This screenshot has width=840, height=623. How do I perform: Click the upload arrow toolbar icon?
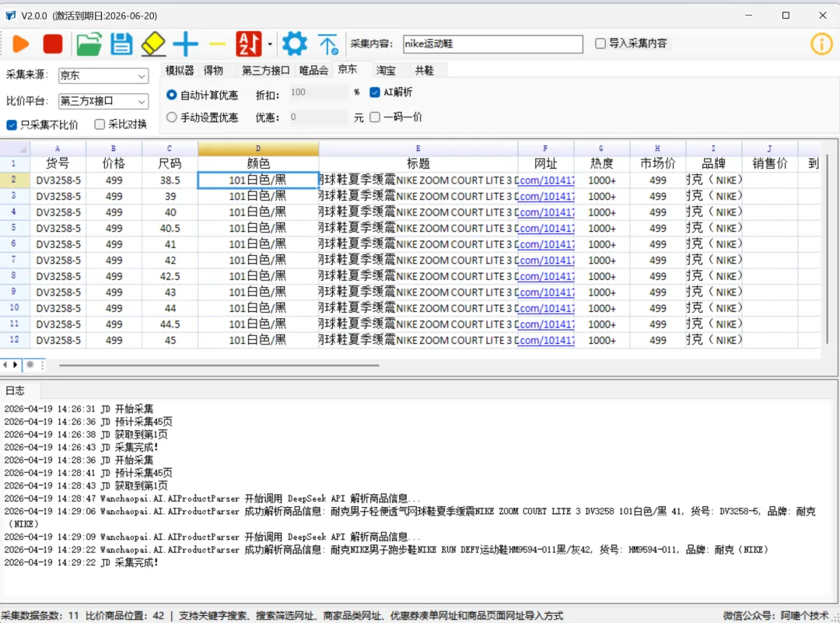(328, 44)
